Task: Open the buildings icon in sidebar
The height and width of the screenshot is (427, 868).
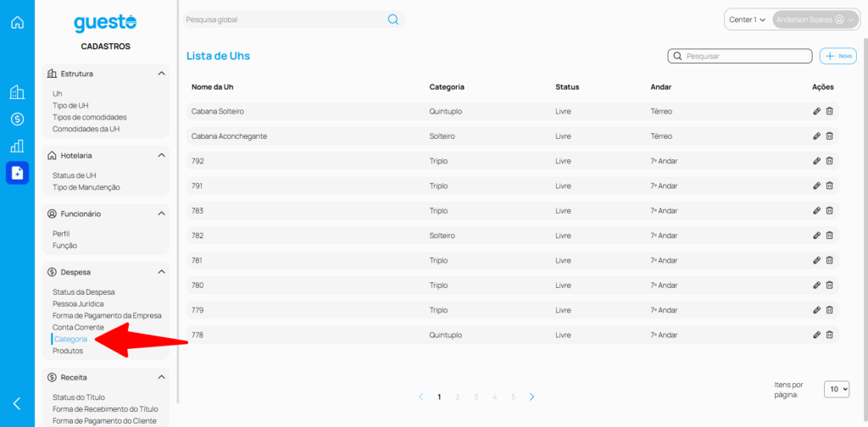Action: pyautogui.click(x=17, y=92)
